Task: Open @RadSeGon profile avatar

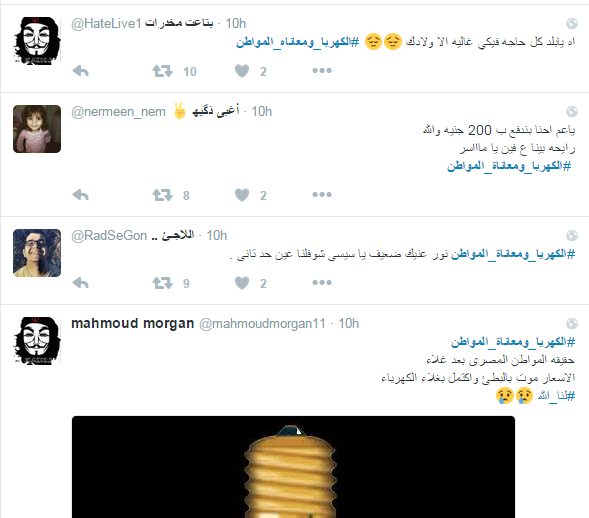Action: pyautogui.click(x=37, y=253)
